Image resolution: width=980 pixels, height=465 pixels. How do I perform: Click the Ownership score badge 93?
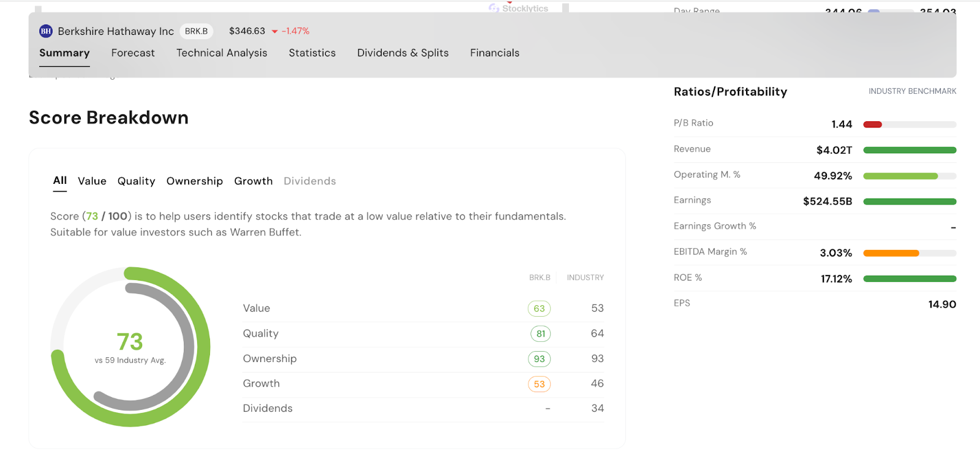[539, 359]
